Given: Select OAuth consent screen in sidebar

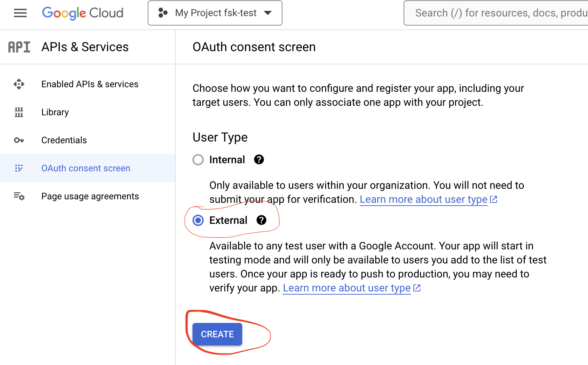Looking at the screenshot, I should coord(86,168).
